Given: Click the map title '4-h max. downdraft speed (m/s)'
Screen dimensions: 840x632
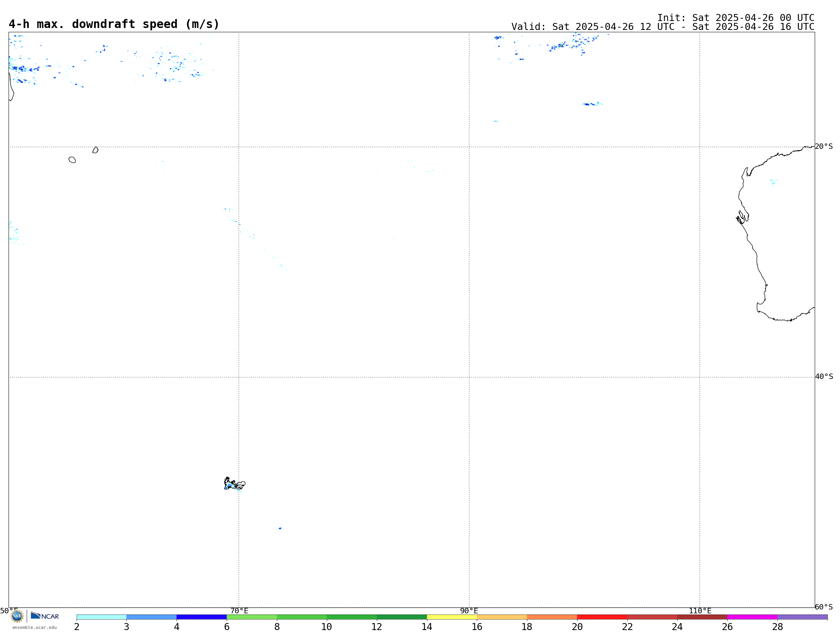Looking at the screenshot, I should click(x=114, y=24).
